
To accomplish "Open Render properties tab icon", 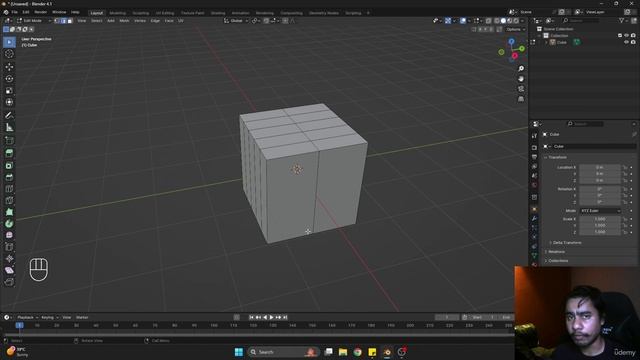I will (x=534, y=147).
